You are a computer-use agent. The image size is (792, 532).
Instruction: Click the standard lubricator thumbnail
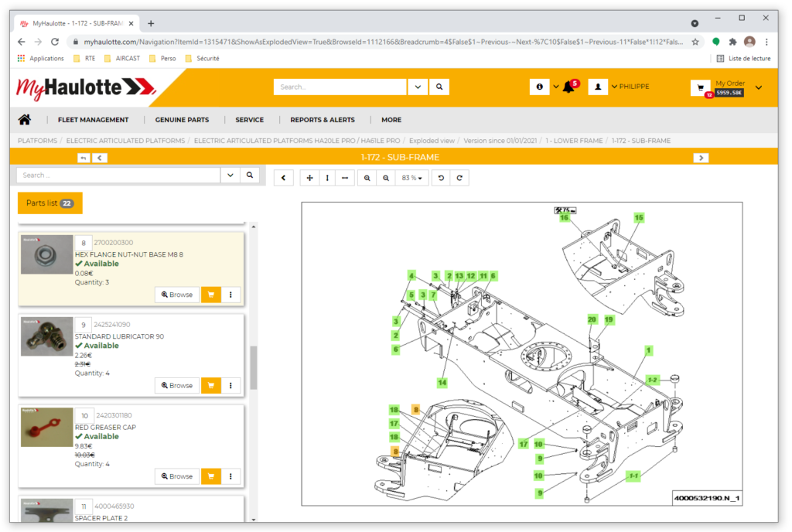coord(46,336)
